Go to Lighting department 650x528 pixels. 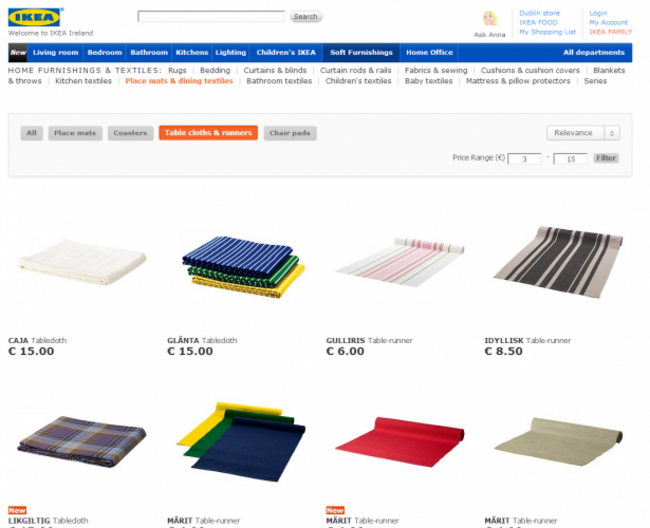(230, 53)
